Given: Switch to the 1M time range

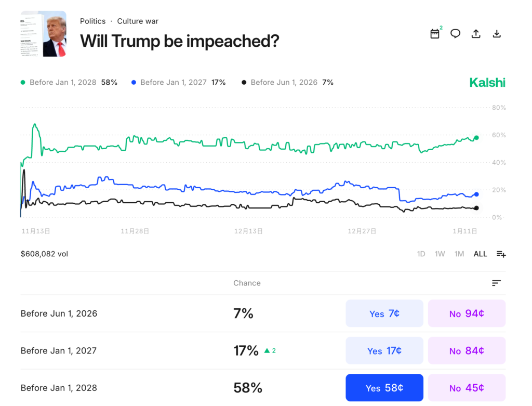Looking at the screenshot, I should (459, 254).
